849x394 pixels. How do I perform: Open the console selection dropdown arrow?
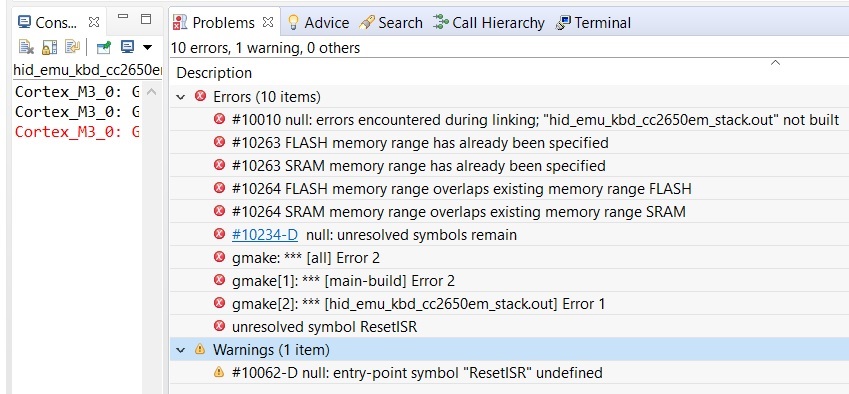pyautogui.click(x=147, y=48)
